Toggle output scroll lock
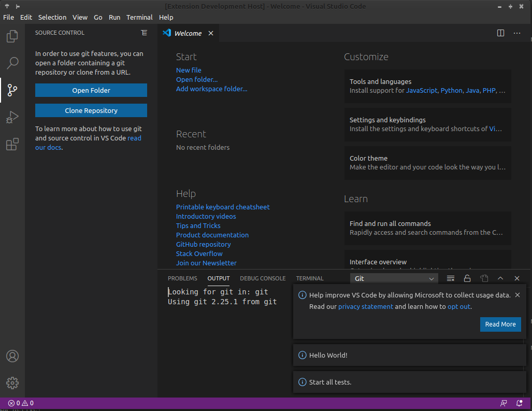532x411 pixels. (x=467, y=278)
